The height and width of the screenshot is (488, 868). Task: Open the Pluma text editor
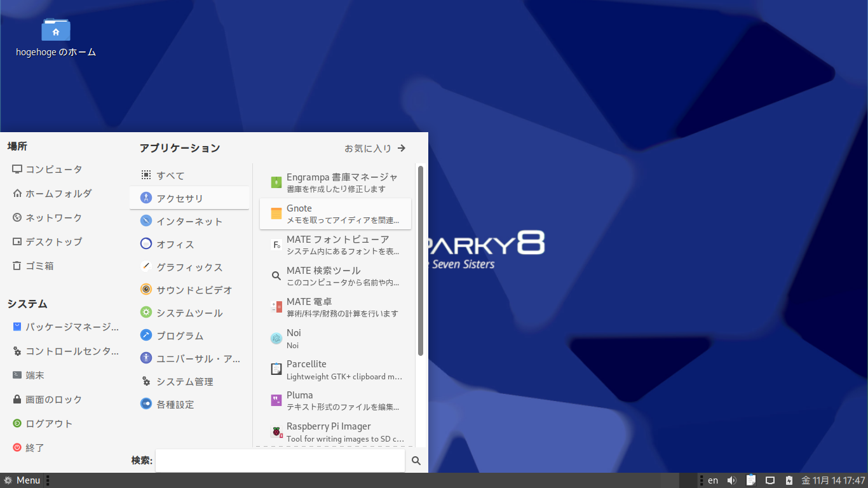click(336, 400)
